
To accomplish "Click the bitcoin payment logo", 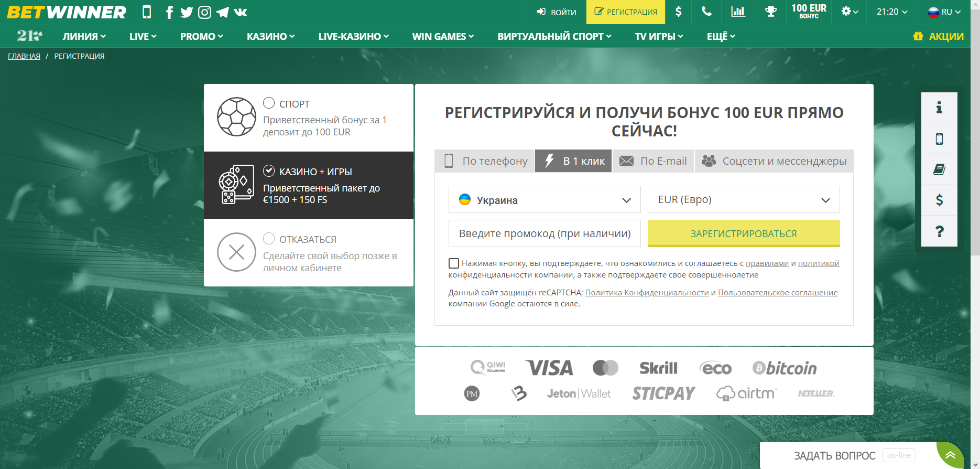I will (x=785, y=368).
